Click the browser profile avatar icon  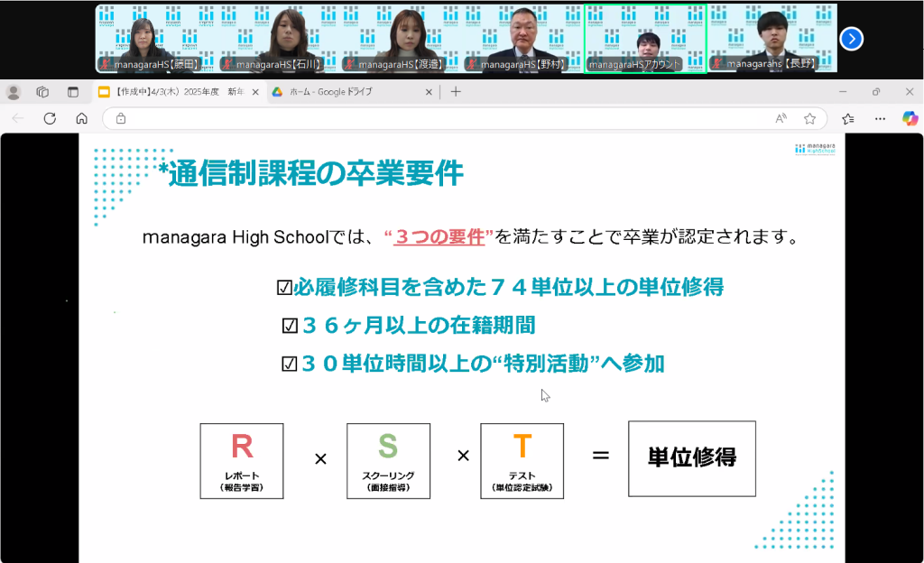click(x=14, y=92)
